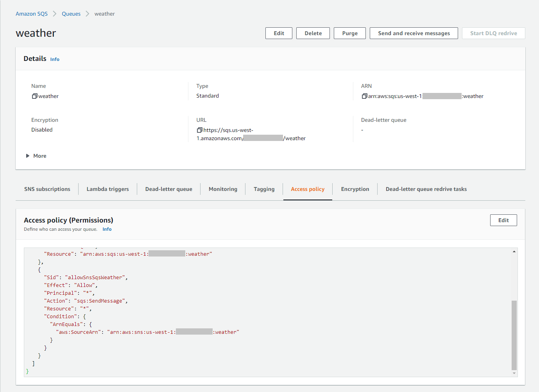
Task: Open the Amazon SQS breadcrumb link
Action: [x=32, y=14]
